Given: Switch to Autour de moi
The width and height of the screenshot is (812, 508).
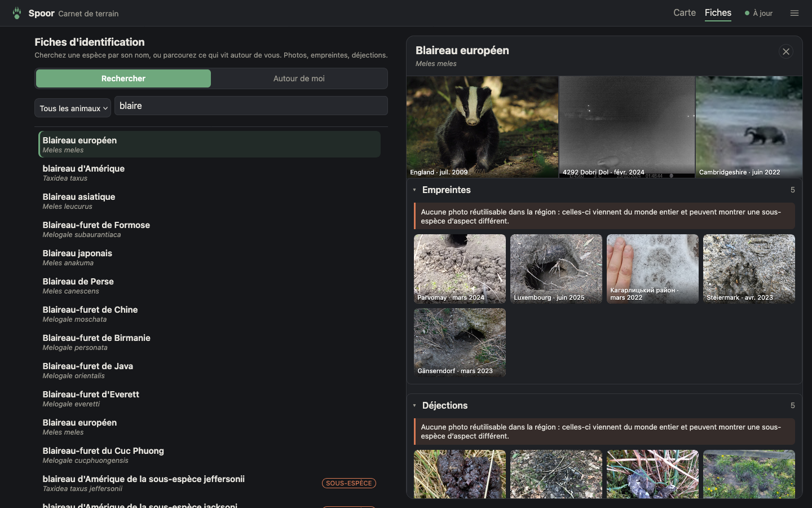Looking at the screenshot, I should [299, 78].
